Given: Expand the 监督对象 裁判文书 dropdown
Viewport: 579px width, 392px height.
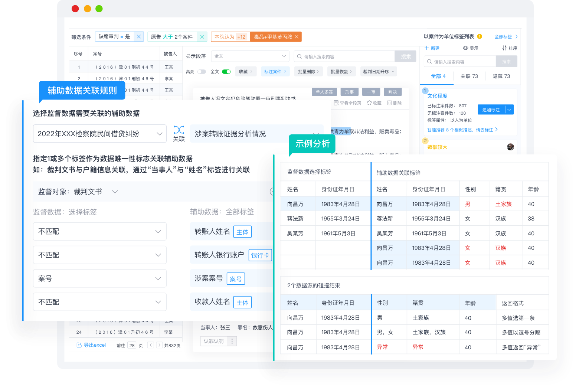Looking at the screenshot, I should [115, 192].
